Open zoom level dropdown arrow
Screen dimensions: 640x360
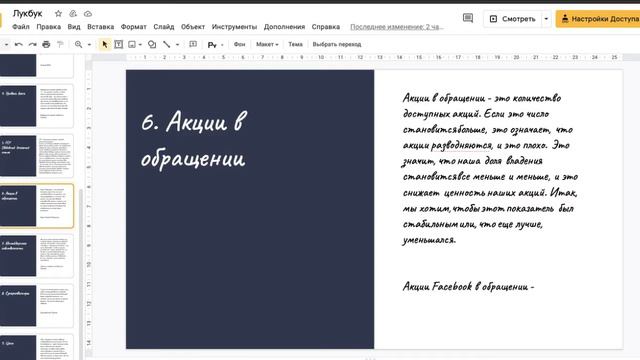[89, 44]
